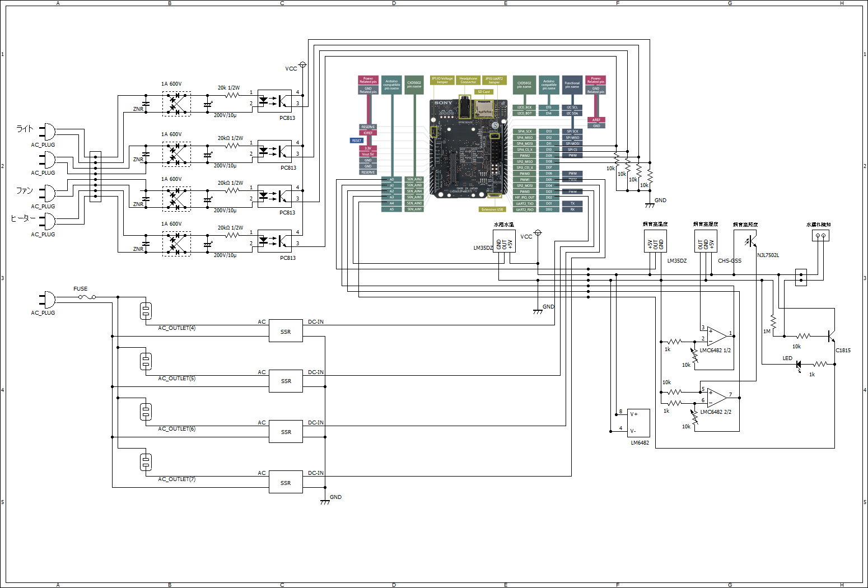Select the NJL7502L phototransistor symbol

[x=750, y=241]
